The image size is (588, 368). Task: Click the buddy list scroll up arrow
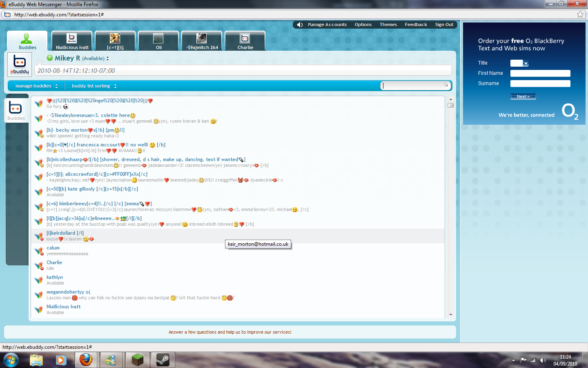click(x=451, y=99)
